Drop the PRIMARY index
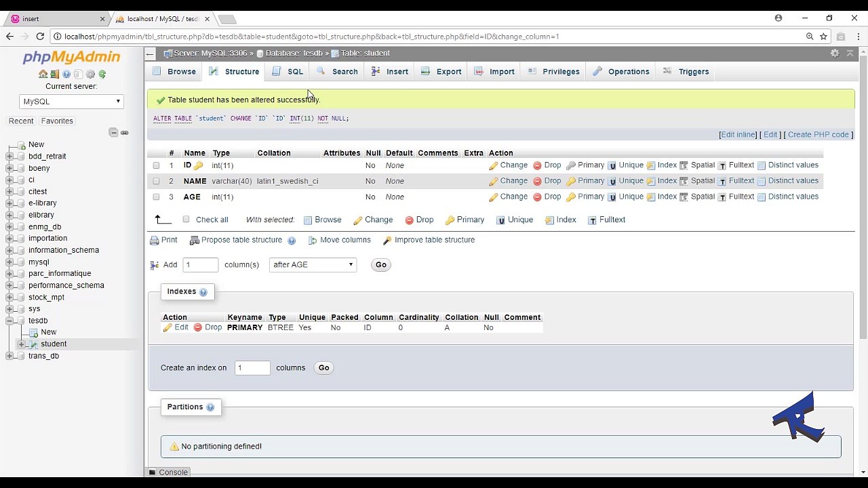This screenshot has height=488, width=868. coord(208,327)
